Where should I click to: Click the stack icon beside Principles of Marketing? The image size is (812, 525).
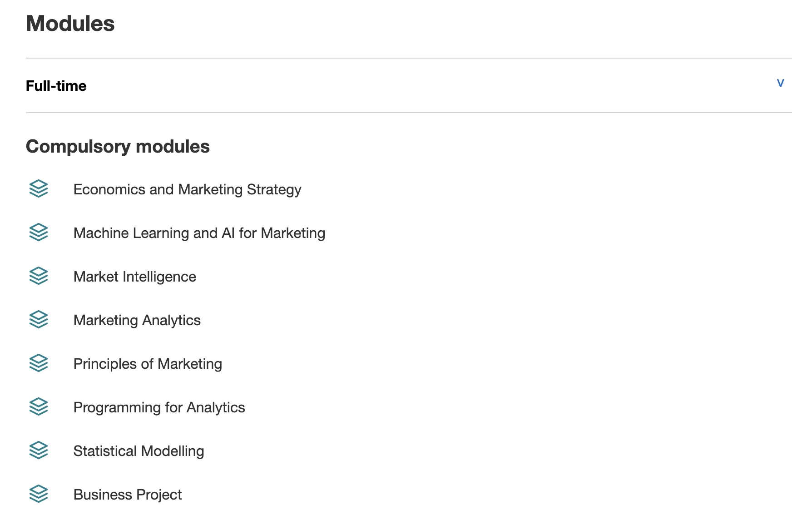(x=39, y=363)
